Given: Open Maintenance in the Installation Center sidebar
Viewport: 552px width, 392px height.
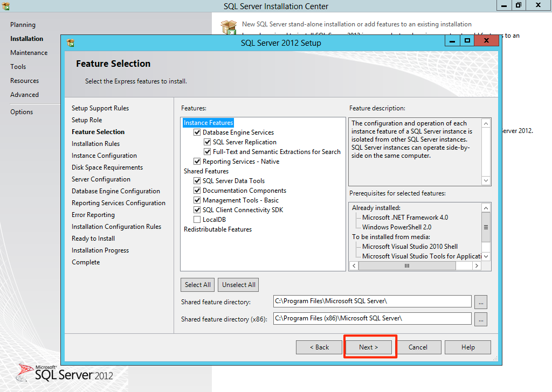Looking at the screenshot, I should point(29,53).
